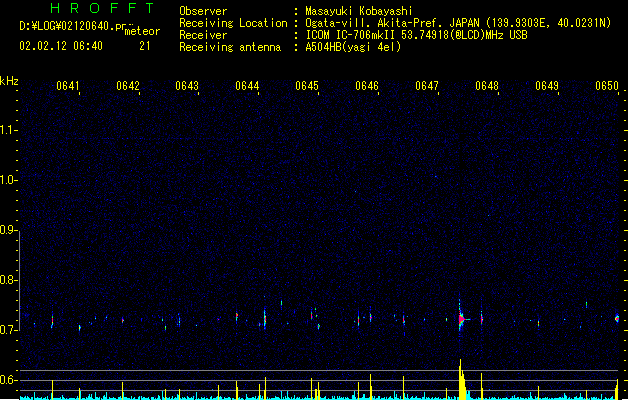Click time marker 0647

click(427, 86)
